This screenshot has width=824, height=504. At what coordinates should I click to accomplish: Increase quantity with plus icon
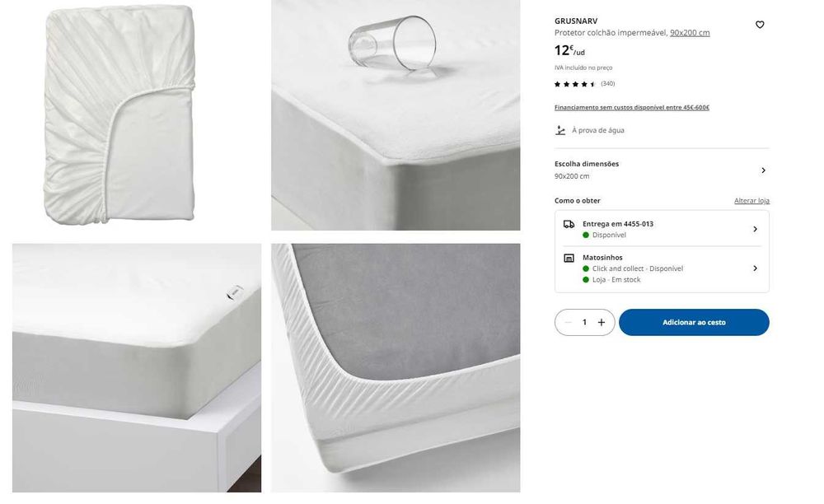602,322
